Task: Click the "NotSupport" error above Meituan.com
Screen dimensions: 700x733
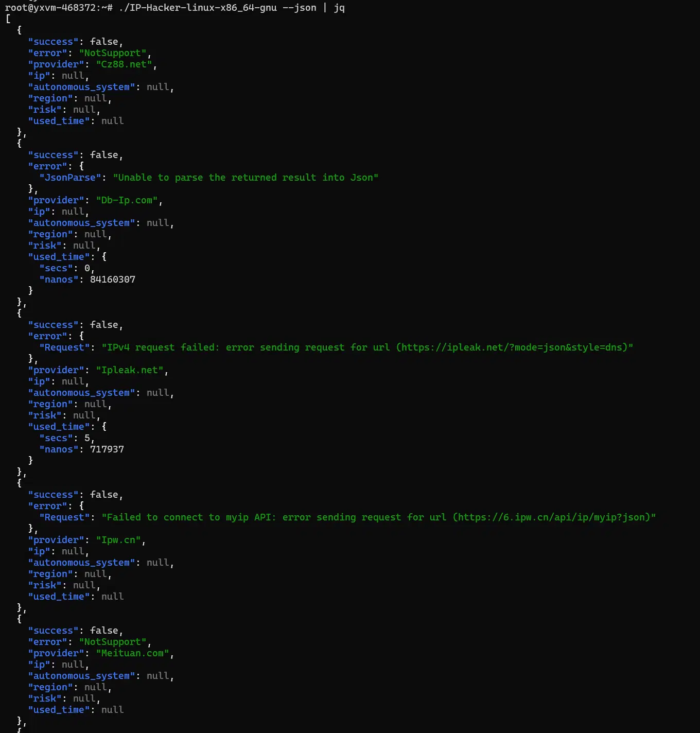Action: tap(113, 642)
